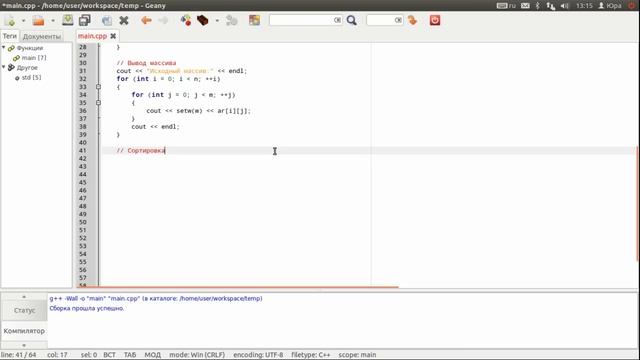
Task: Collapse the Другое tree node
Action: 4,67
